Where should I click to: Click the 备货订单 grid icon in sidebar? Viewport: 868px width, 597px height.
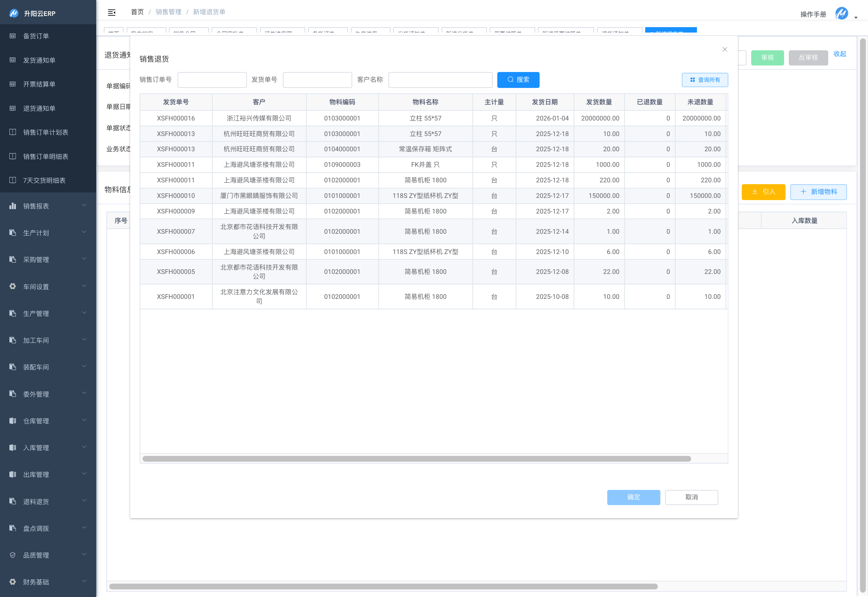click(x=13, y=36)
